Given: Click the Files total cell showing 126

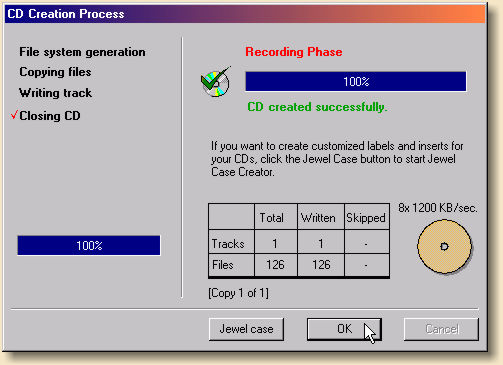Looking at the screenshot, I should 276,265.
